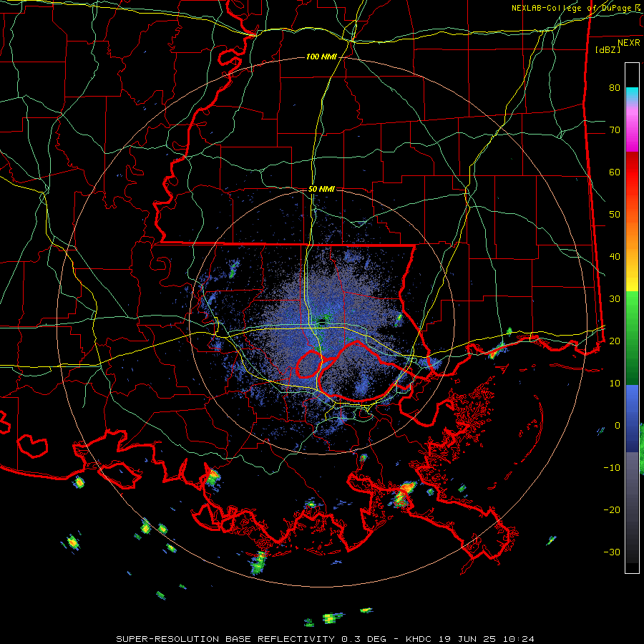Click the "NEXR" label above the scale
The width and height of the screenshot is (644, 644).
point(628,43)
